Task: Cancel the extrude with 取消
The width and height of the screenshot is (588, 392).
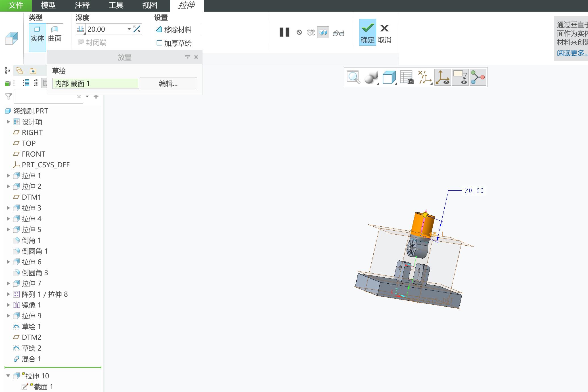Action: [x=384, y=33]
